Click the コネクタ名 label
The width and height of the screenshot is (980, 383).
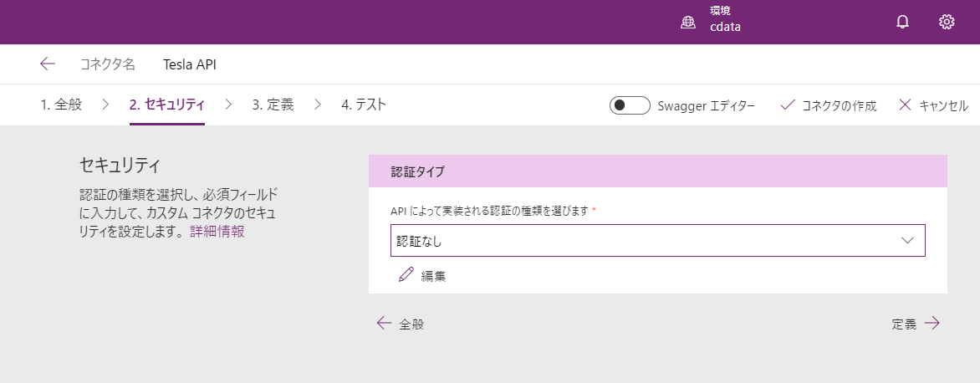[x=108, y=64]
